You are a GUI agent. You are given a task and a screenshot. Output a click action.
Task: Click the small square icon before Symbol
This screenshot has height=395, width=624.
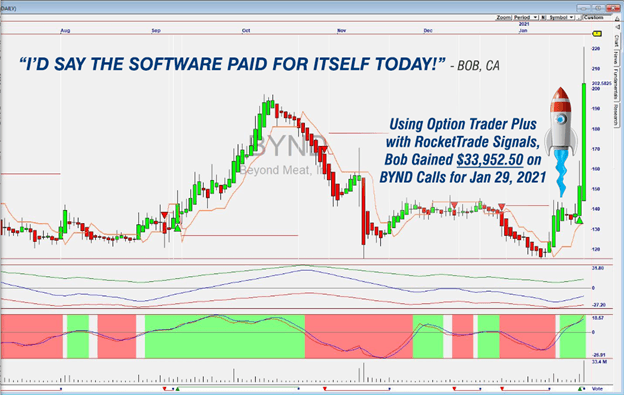pos(544,18)
